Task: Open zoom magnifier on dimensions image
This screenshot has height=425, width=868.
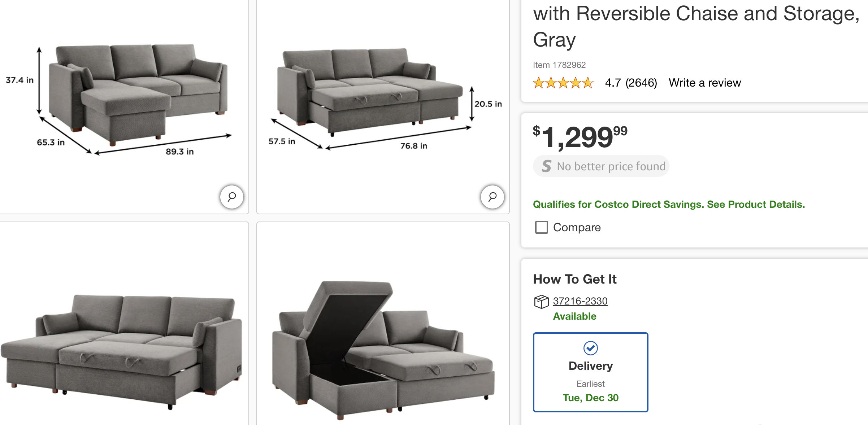Action: pos(231,197)
